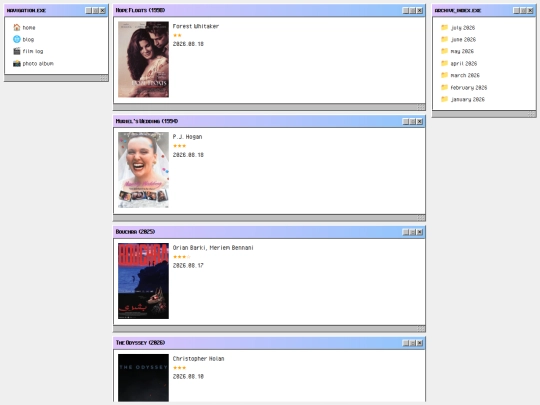Close the navigation.exe window
The width and height of the screenshot is (540, 405).
(103, 10)
